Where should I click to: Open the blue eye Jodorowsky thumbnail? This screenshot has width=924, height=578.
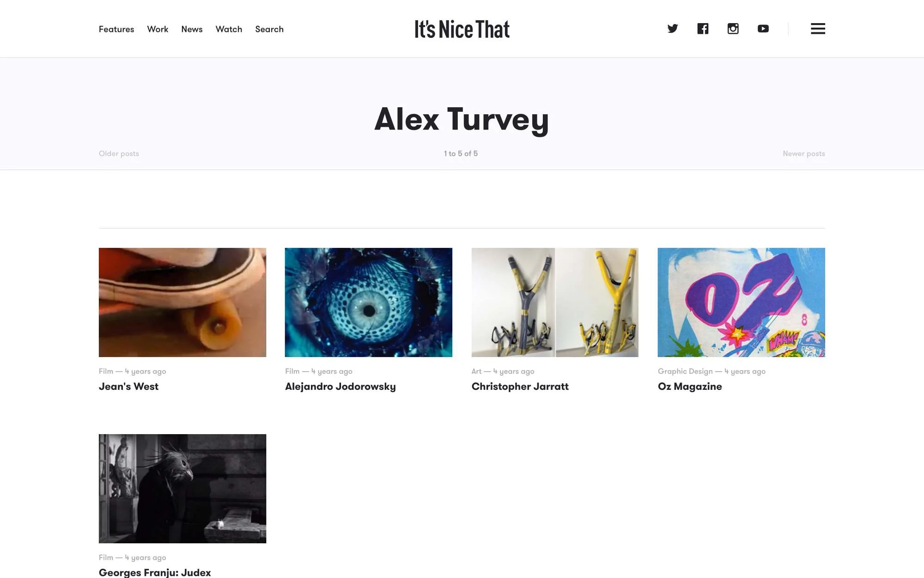(369, 302)
